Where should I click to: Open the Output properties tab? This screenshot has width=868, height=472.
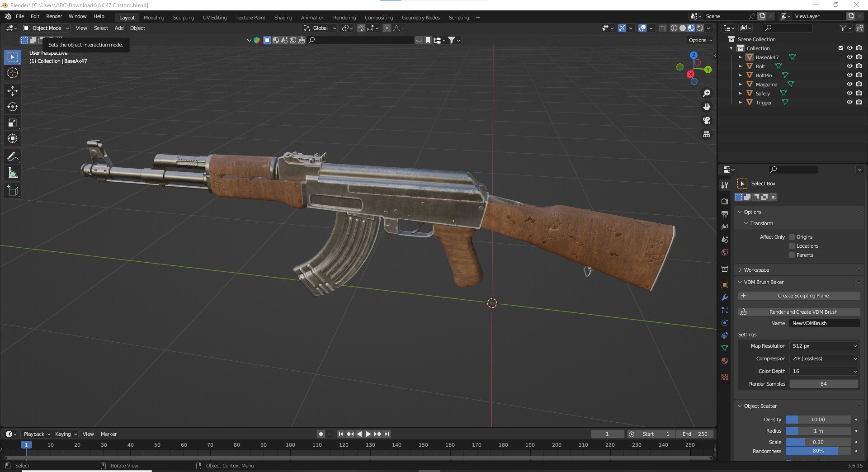[725, 214]
